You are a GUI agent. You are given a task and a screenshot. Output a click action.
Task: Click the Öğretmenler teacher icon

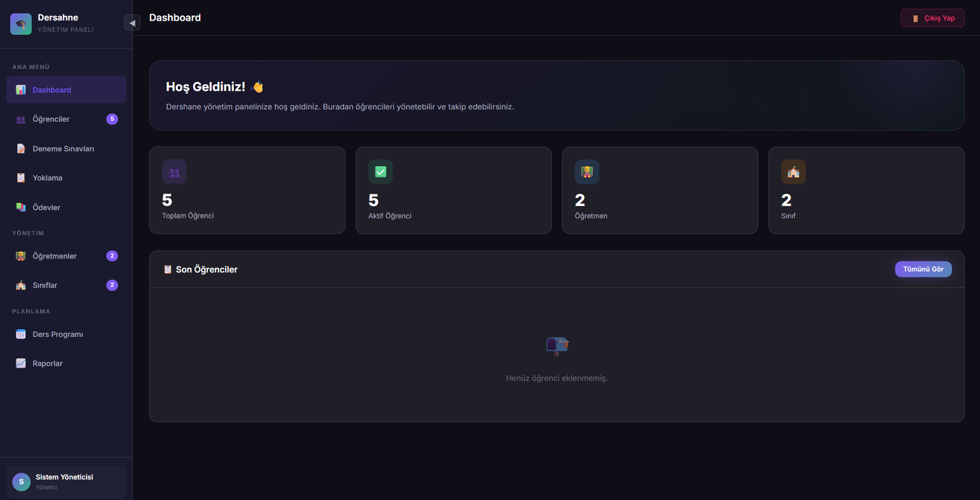pyautogui.click(x=21, y=256)
